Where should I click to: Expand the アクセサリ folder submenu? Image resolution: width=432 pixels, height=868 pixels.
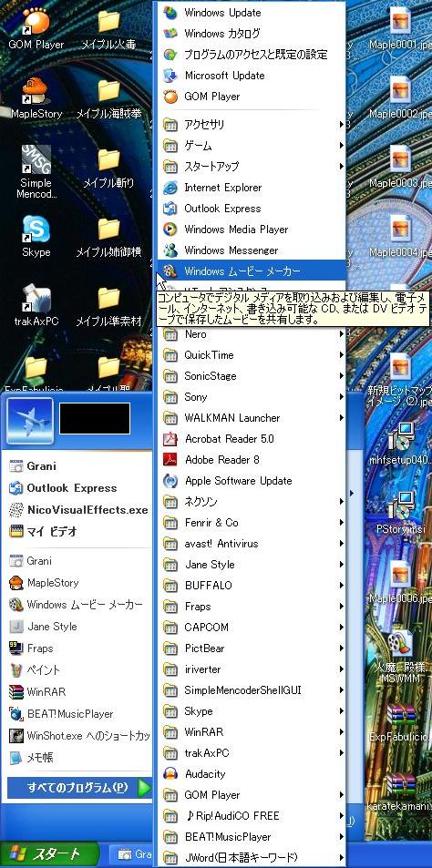(x=252, y=125)
